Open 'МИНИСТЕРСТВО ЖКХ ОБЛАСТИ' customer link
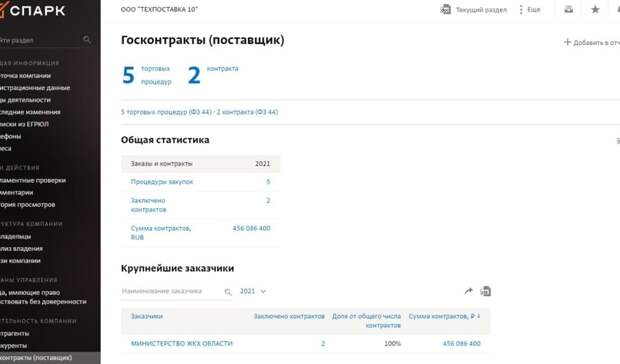 tap(182, 343)
